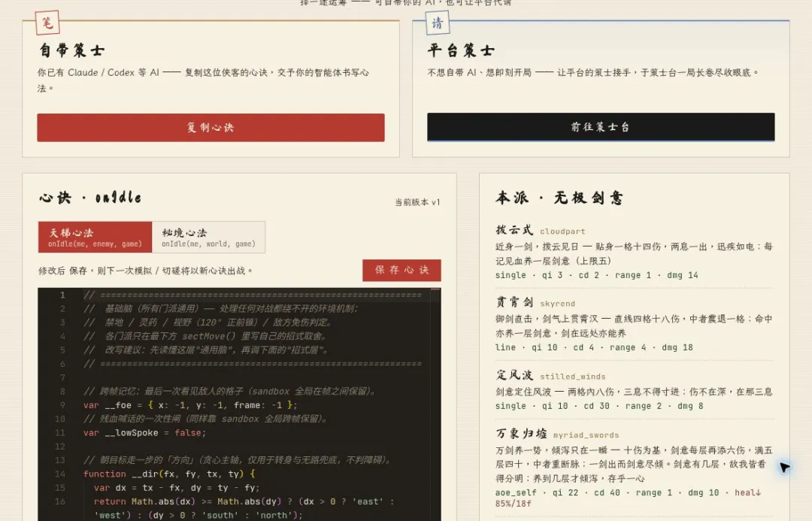Viewport: 812px width, 521px height.
Task: Click the stats line ending dmg 8
Action: [x=599, y=406]
